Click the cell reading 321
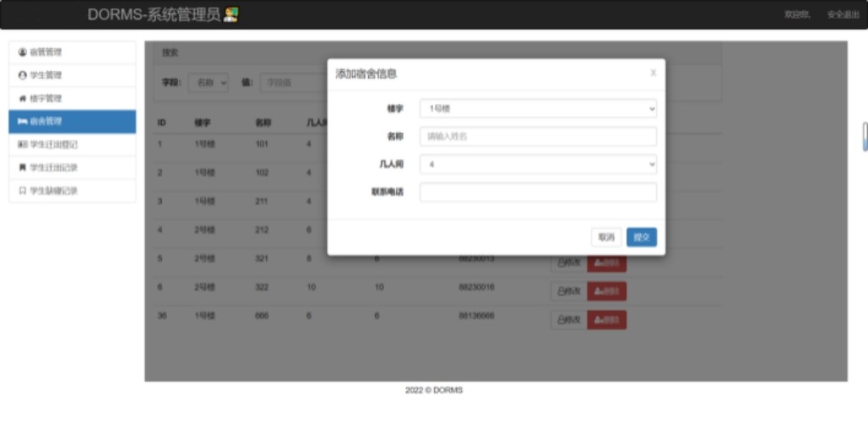Screen dimensions: 868x427 (261, 258)
